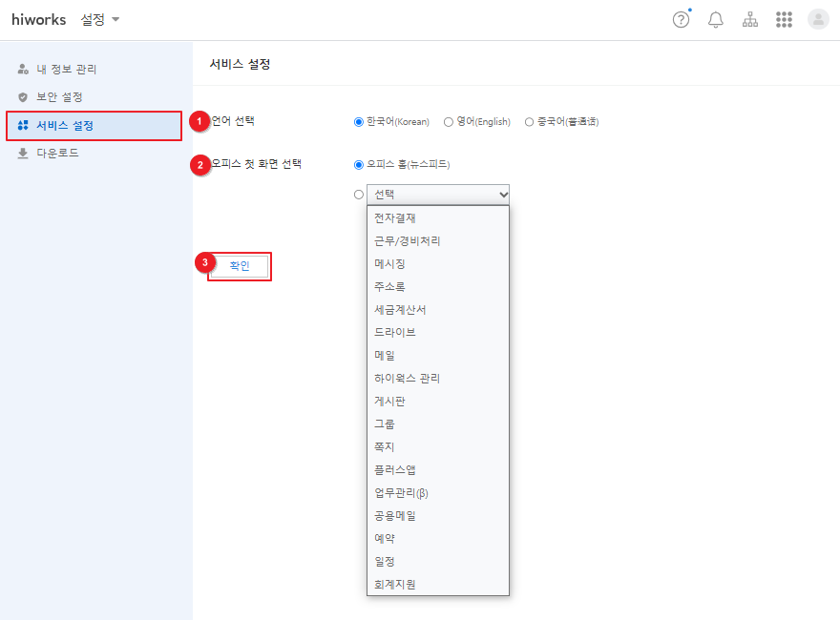Click the 영어(English) label text
Viewport: 840px width, 620px height.
tap(484, 122)
